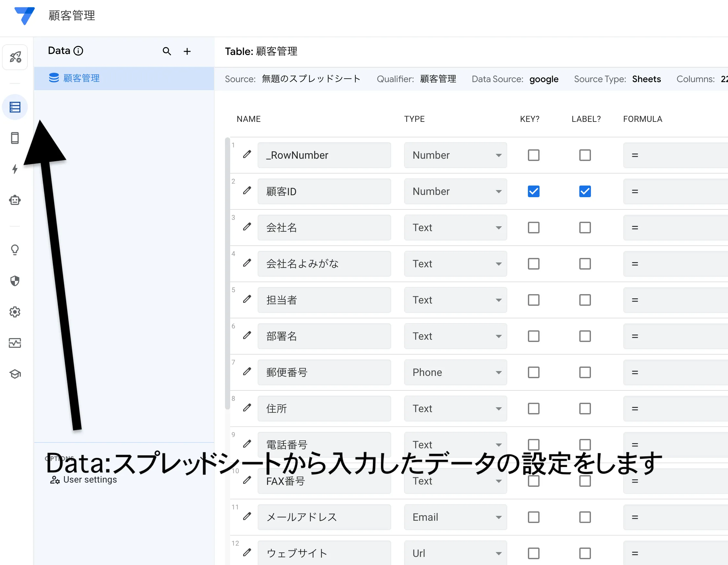
Task: Click the NAME column header
Action: 249,119
